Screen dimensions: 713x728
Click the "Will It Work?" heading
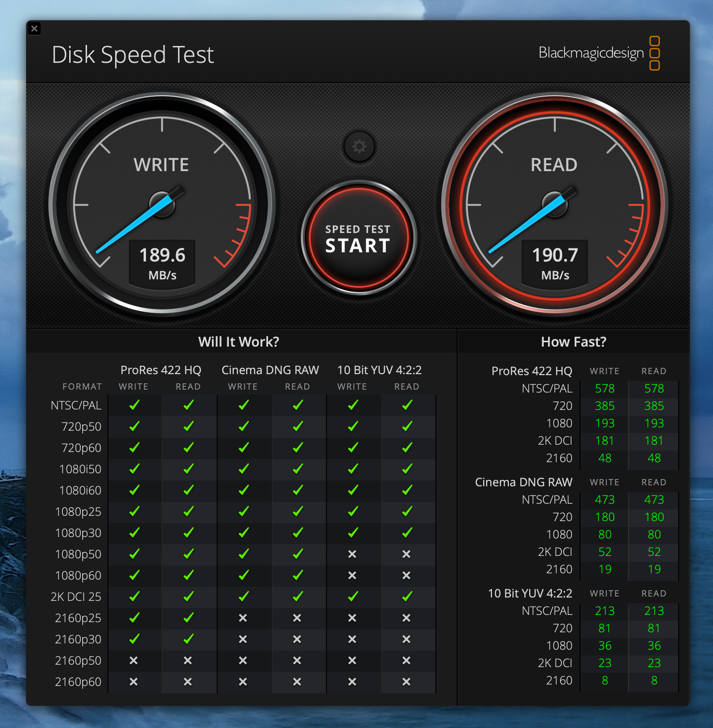click(238, 342)
